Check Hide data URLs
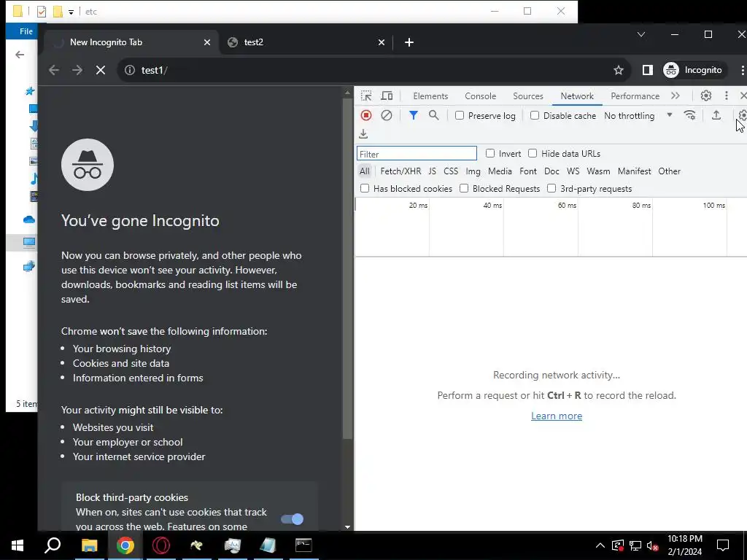Screen dimensions: 747x560 (x=533, y=153)
